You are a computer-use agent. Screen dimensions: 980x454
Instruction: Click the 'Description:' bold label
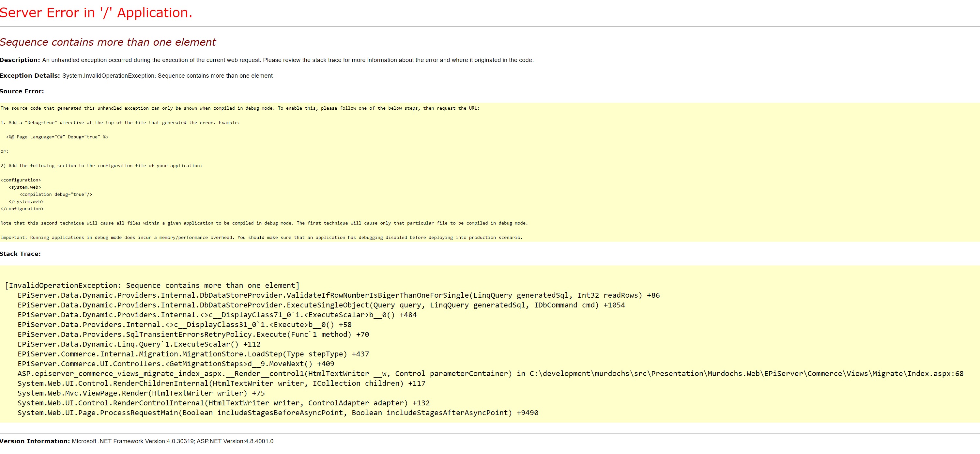pos(20,60)
